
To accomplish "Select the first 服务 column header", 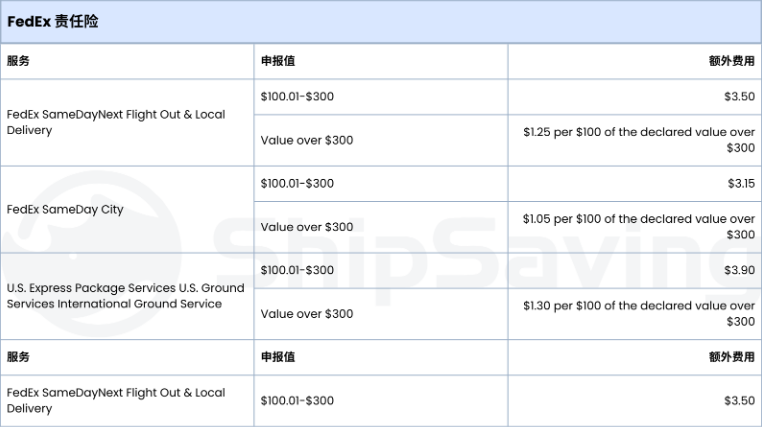I will pyautogui.click(x=18, y=61).
